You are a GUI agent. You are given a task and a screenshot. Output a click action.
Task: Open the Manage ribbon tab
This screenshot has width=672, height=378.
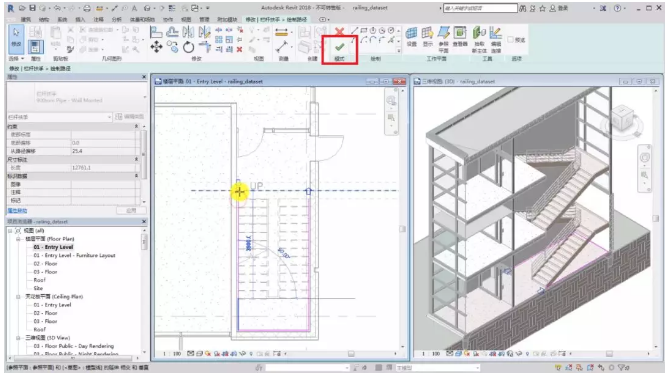[x=204, y=19]
